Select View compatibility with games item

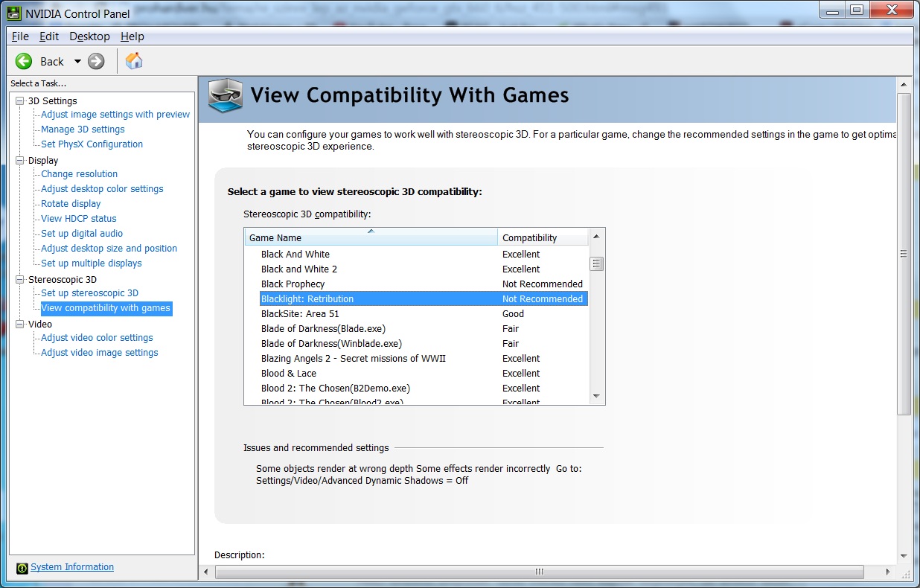coord(106,308)
